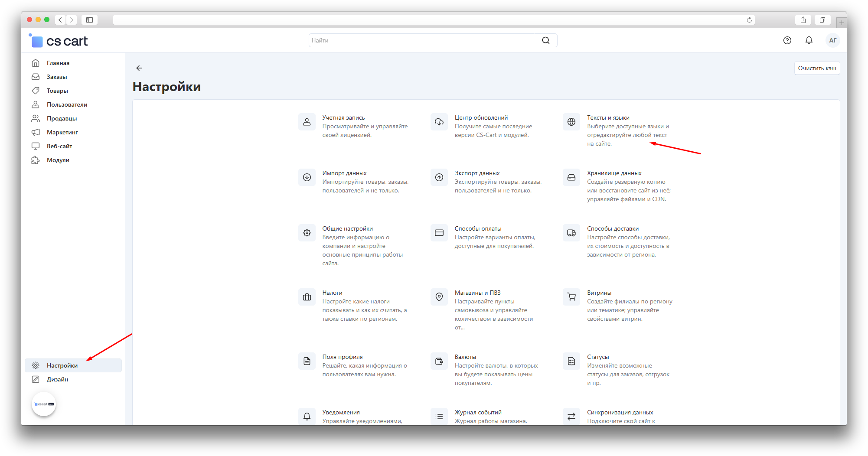Click the gear icon for Общие настройки
This screenshot has width=868, height=456.
(x=307, y=233)
